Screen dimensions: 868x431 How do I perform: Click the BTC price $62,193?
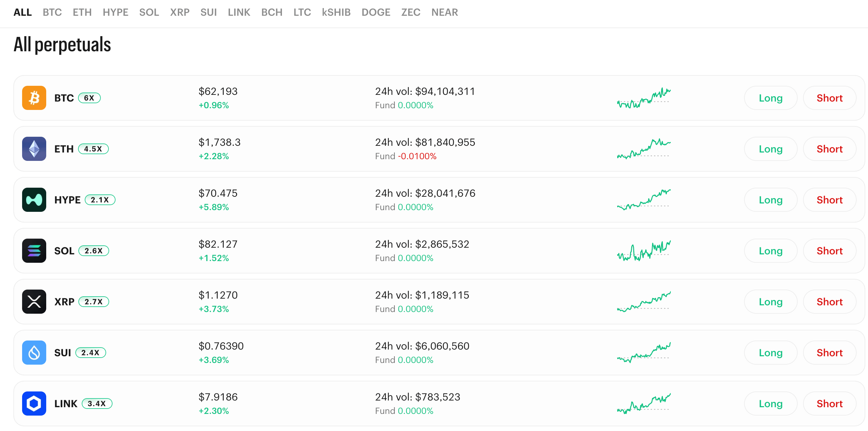coord(218,91)
